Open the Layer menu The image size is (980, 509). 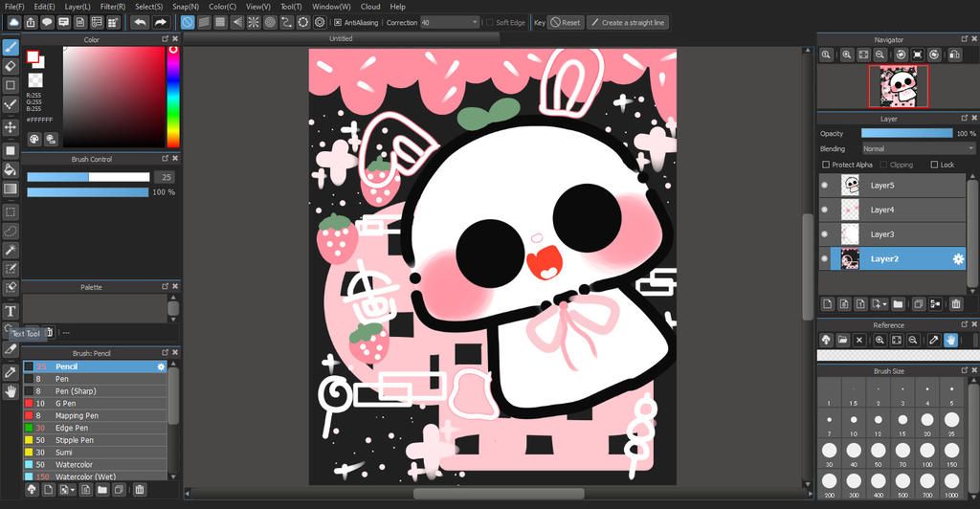click(x=78, y=7)
